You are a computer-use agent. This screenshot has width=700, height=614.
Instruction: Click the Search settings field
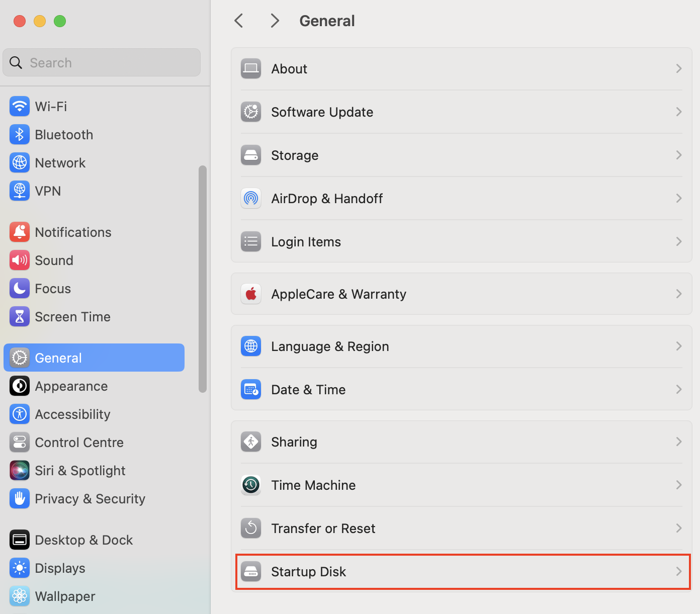pyautogui.click(x=102, y=62)
